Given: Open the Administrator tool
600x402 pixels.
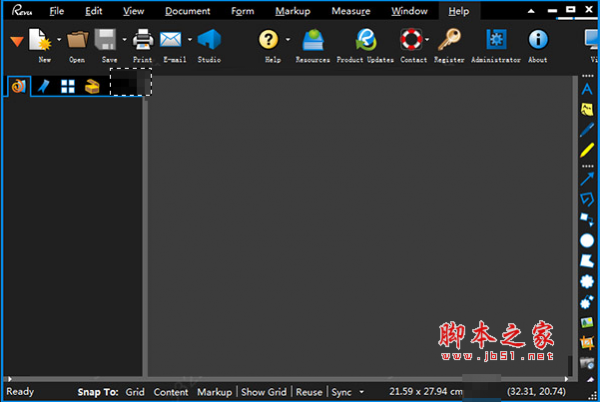Looking at the screenshot, I should [495, 41].
